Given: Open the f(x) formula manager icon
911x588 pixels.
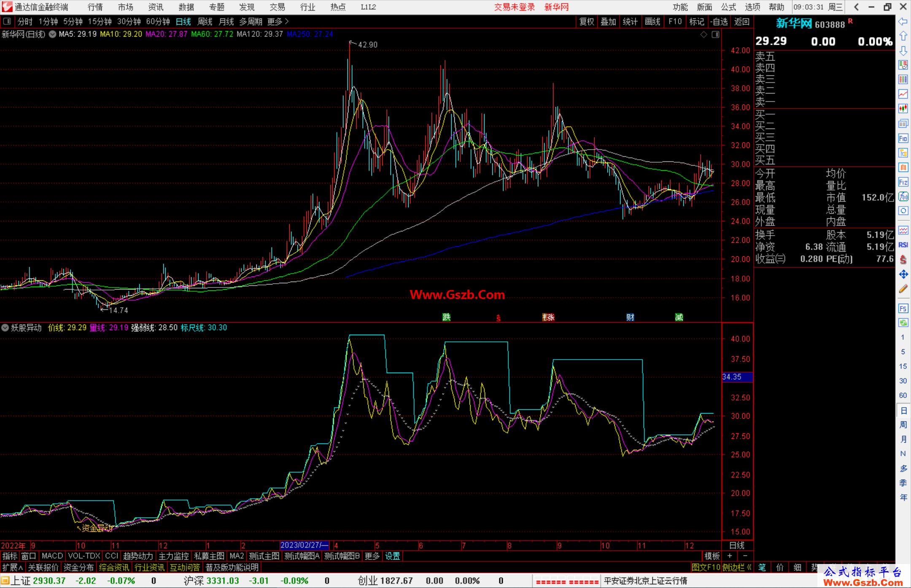Looking at the screenshot, I should pos(903,196).
